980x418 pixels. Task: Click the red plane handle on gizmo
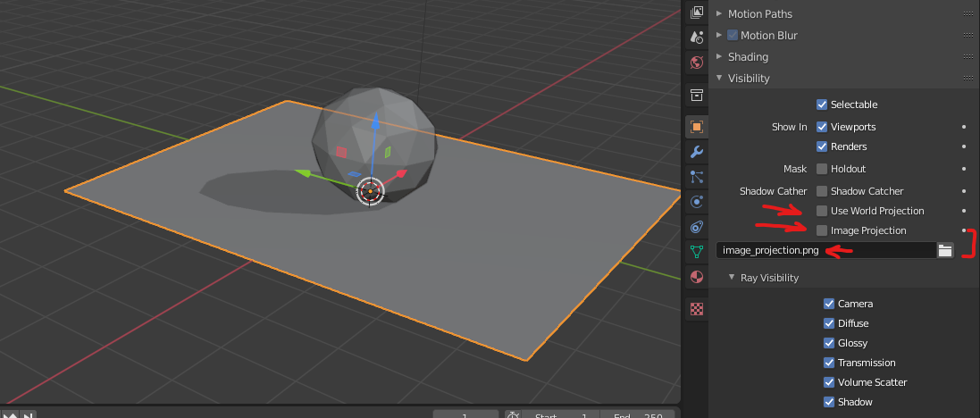tap(341, 152)
